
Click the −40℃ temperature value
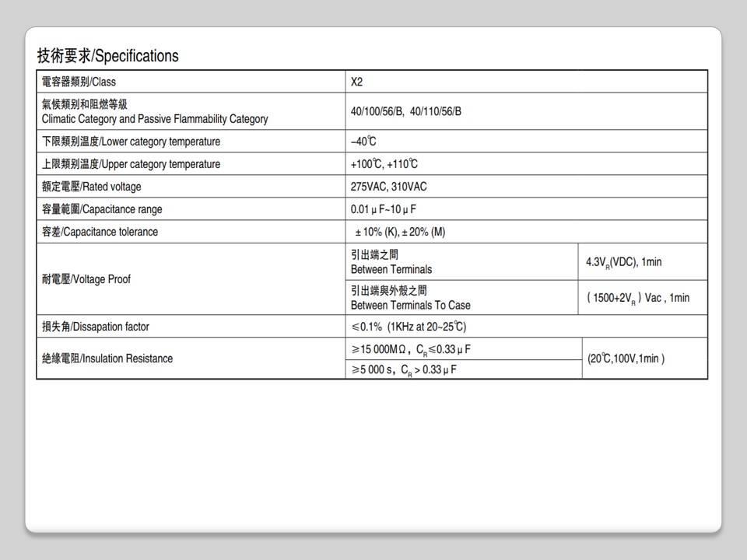click(363, 142)
